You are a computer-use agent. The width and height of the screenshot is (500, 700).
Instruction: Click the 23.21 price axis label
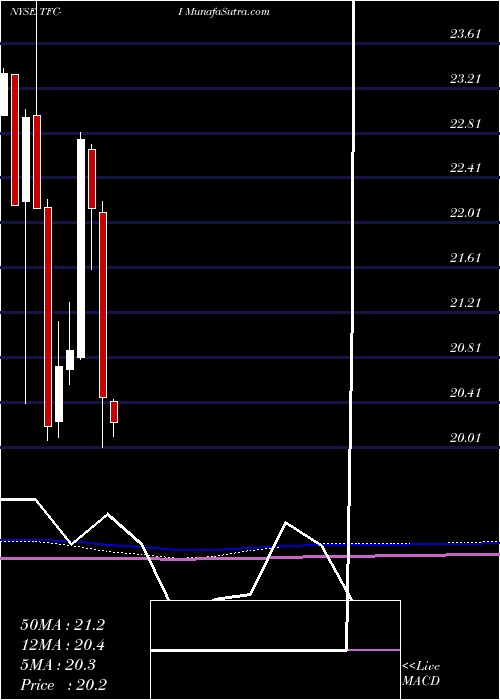point(465,79)
